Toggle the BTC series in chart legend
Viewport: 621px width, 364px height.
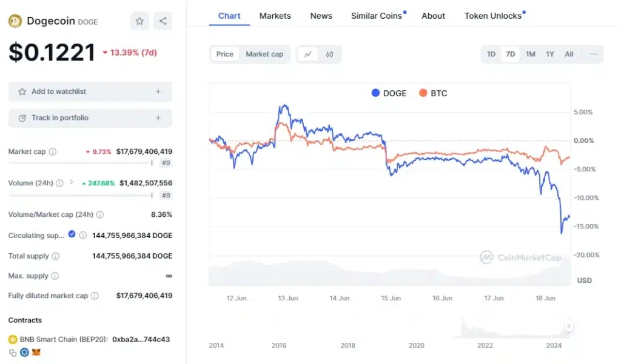(433, 93)
